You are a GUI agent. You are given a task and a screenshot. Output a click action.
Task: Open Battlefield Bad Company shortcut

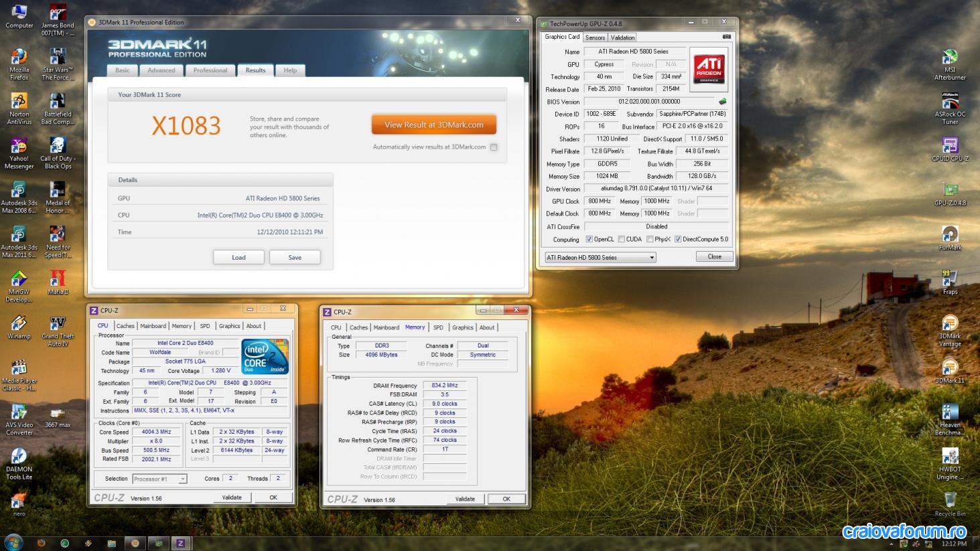click(58, 108)
